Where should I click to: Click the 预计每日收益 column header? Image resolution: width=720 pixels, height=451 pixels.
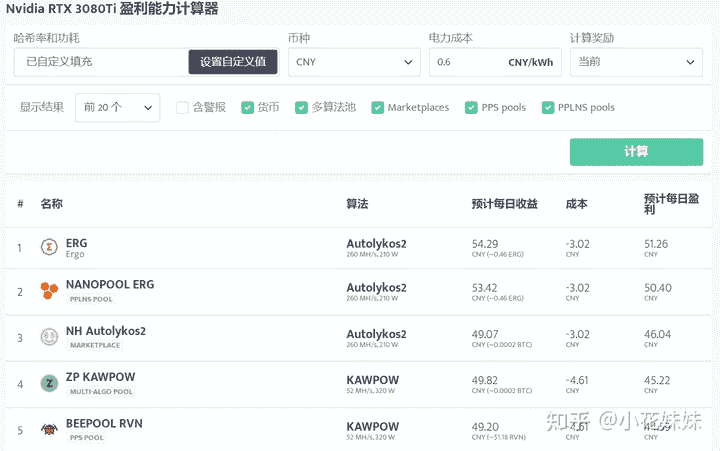point(504,204)
